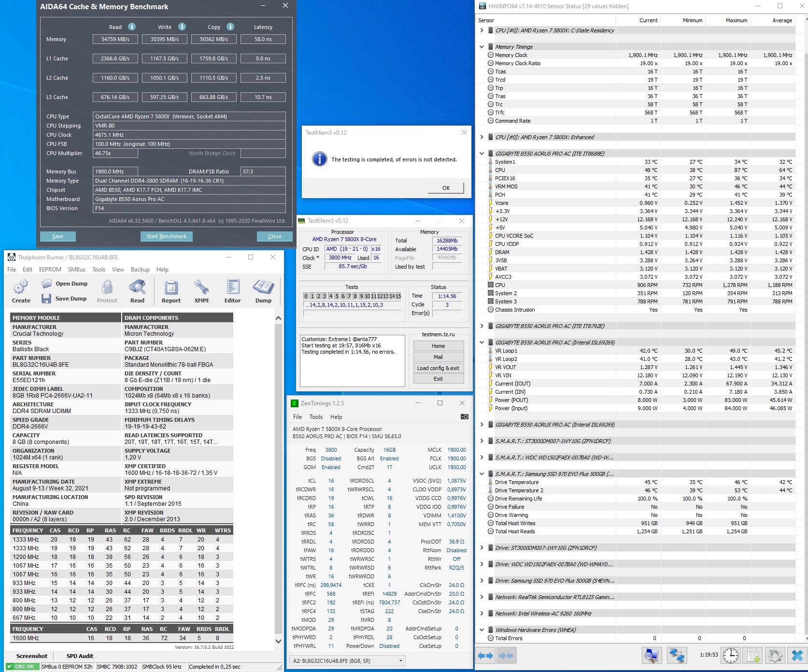
Task: Open the Help menu in ZenTimings
Action: 336,417
